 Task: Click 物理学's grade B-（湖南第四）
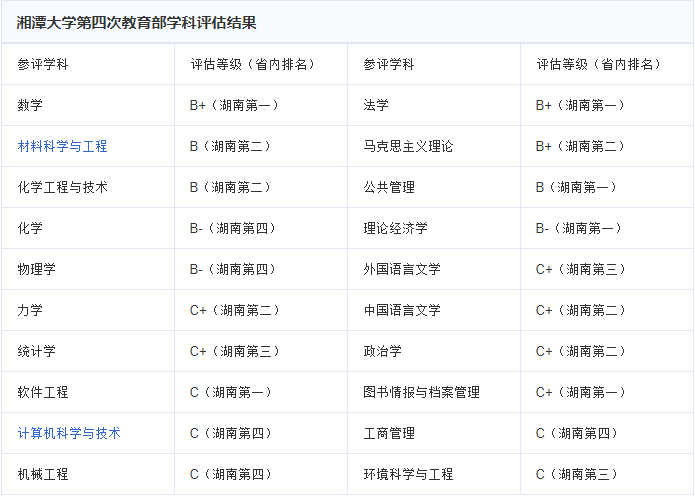pos(232,269)
